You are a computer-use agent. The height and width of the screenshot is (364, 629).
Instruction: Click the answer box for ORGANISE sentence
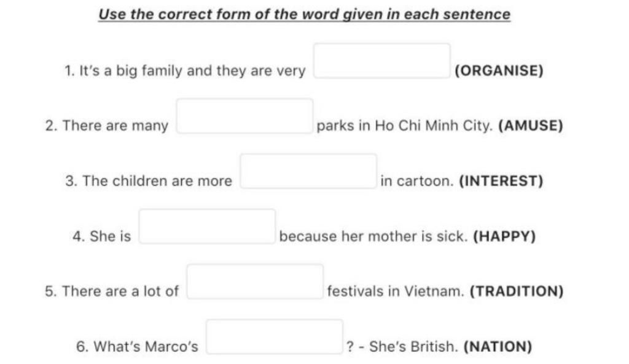point(382,61)
